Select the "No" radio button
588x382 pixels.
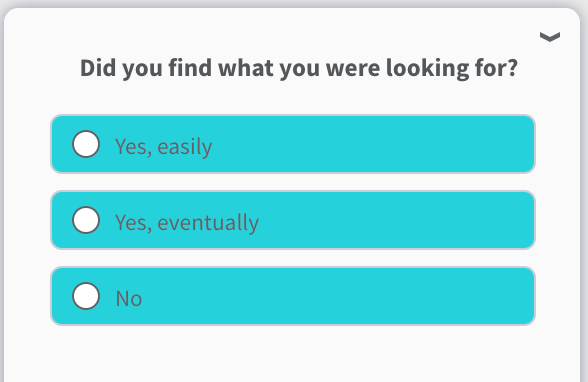point(86,296)
